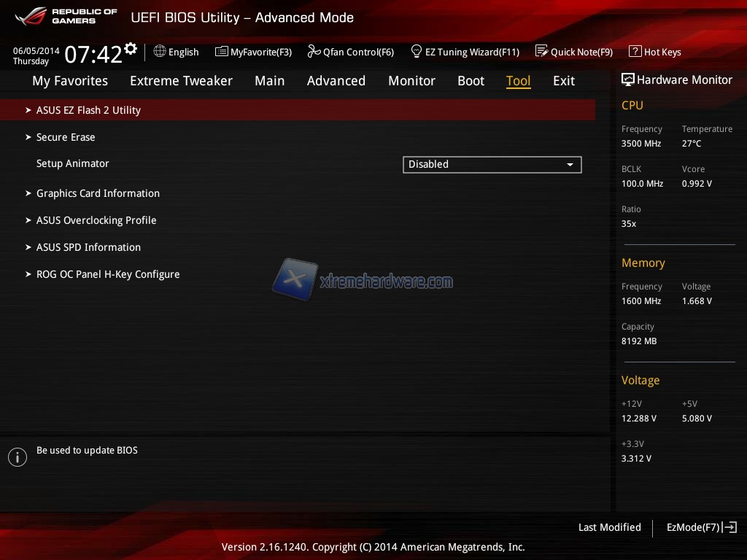Open Graphics Card Information submenu

pos(98,193)
